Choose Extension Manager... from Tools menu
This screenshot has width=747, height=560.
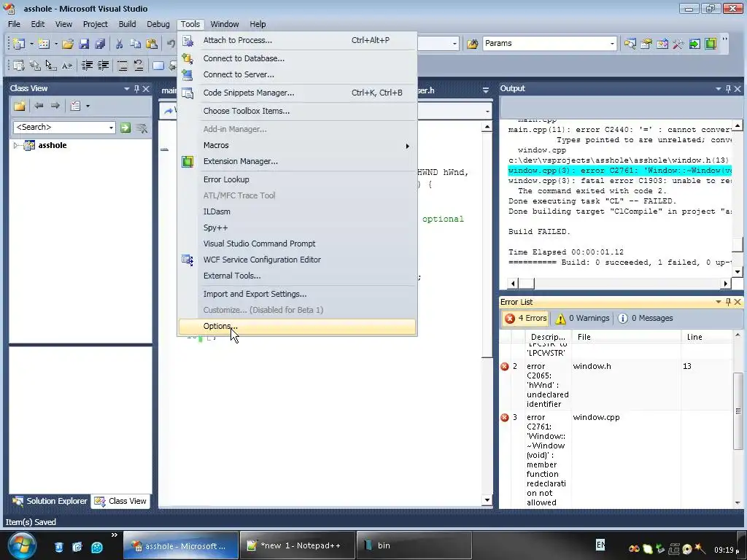pyautogui.click(x=297, y=161)
